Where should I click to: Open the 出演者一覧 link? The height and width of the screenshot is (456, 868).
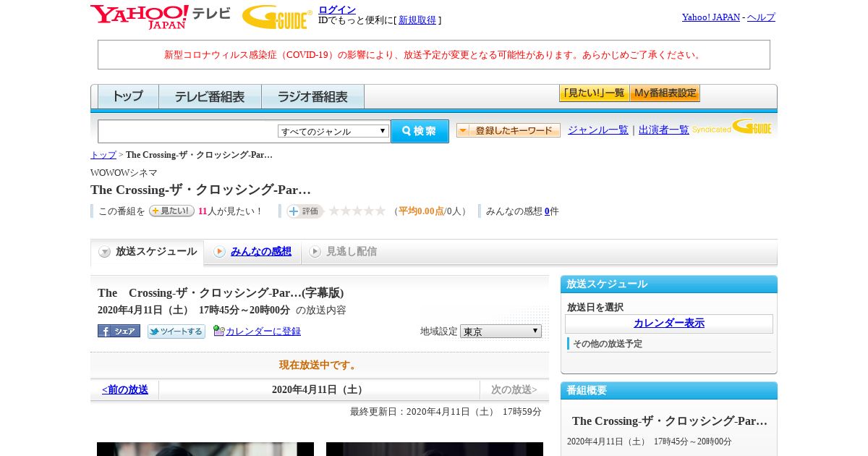[x=664, y=130]
